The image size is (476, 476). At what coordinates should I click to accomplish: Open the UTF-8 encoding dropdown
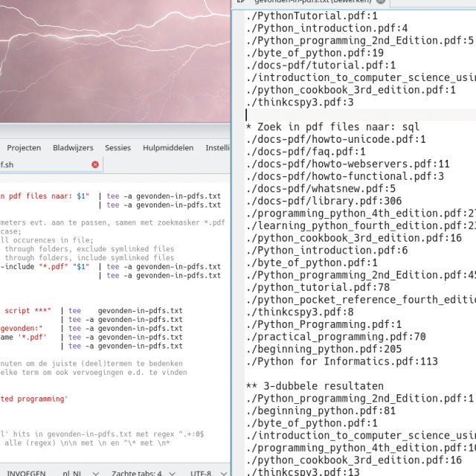[208, 472]
